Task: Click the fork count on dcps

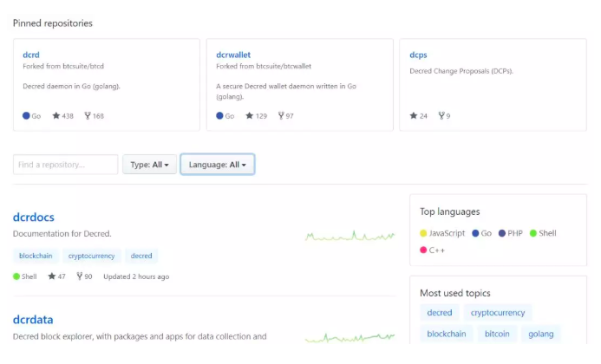Action: pos(444,115)
